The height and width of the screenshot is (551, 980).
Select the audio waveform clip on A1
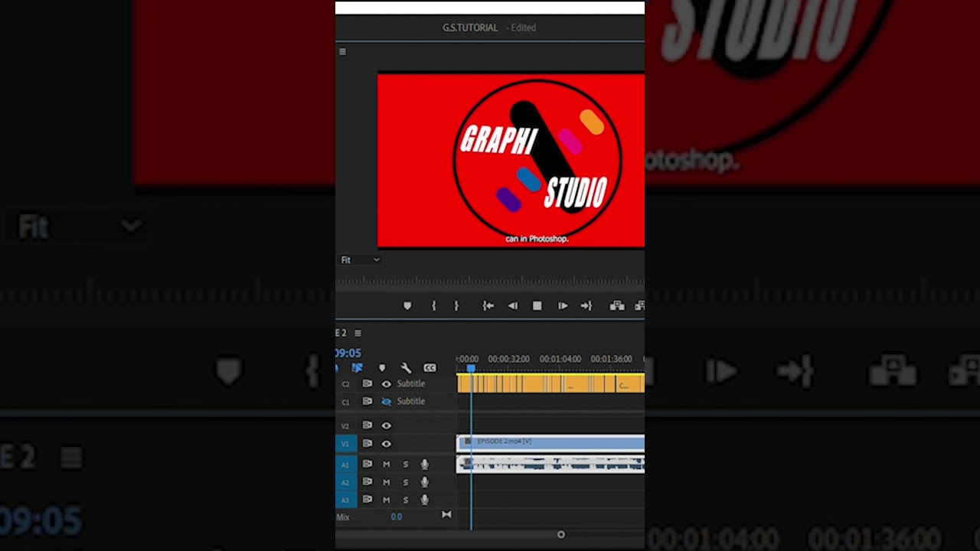tap(550, 464)
